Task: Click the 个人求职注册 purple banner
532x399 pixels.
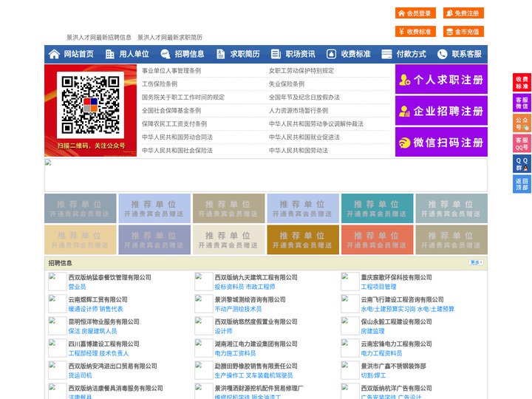Action: click(x=441, y=79)
